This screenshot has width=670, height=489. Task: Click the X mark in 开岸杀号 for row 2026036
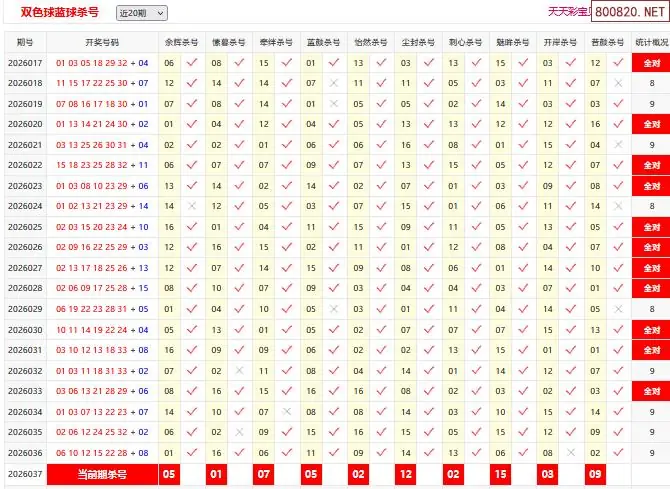click(571, 452)
